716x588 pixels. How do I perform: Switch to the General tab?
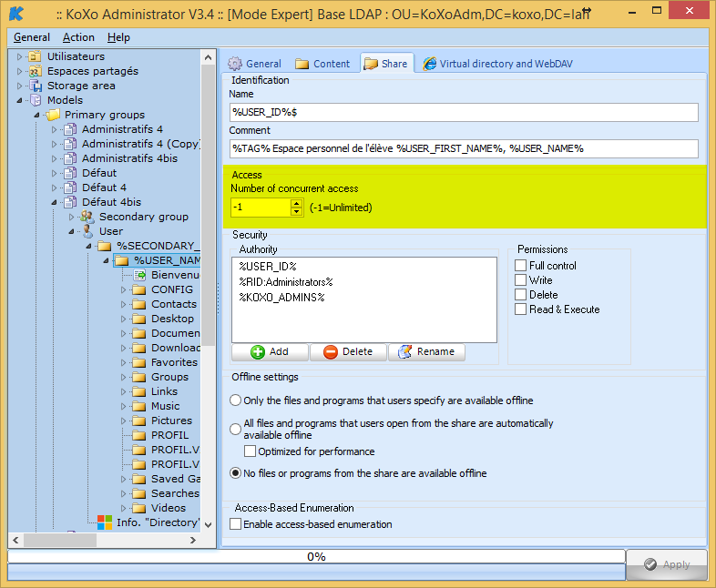255,64
